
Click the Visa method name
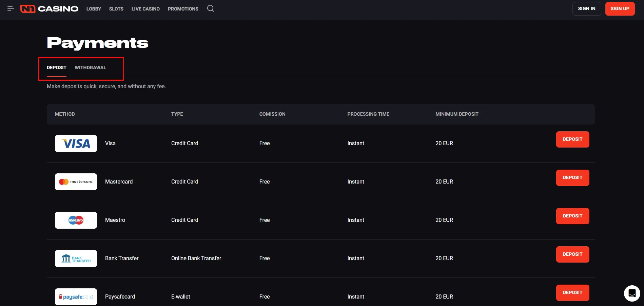point(110,144)
